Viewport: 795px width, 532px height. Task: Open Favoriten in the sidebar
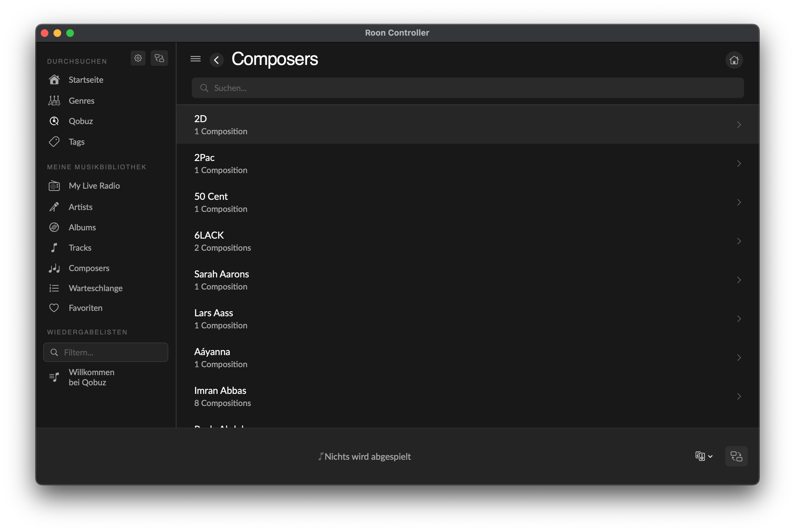point(85,308)
